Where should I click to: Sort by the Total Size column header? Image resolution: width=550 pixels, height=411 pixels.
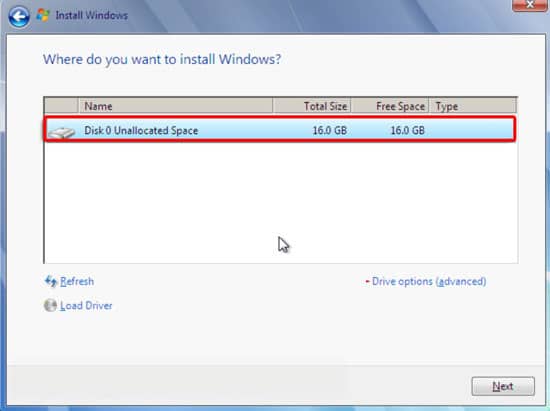coord(312,106)
